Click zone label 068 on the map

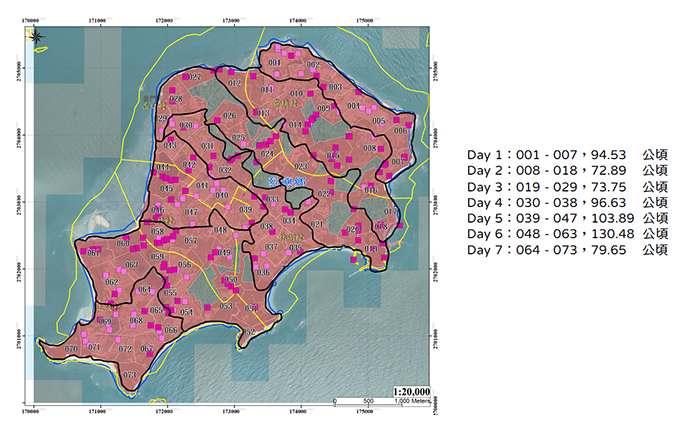(x=136, y=320)
